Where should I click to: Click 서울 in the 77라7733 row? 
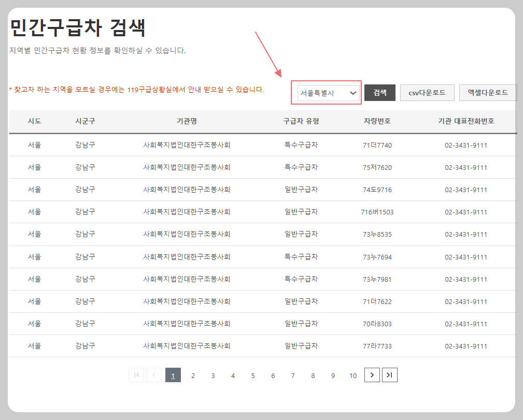pyautogui.click(x=34, y=346)
